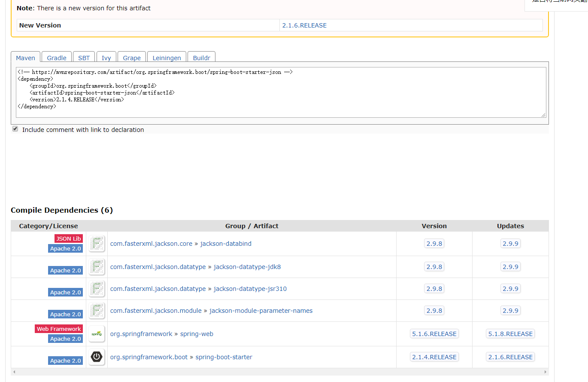Click the Web Framework category badge
Screen dimensions: 588x382
[59, 329]
